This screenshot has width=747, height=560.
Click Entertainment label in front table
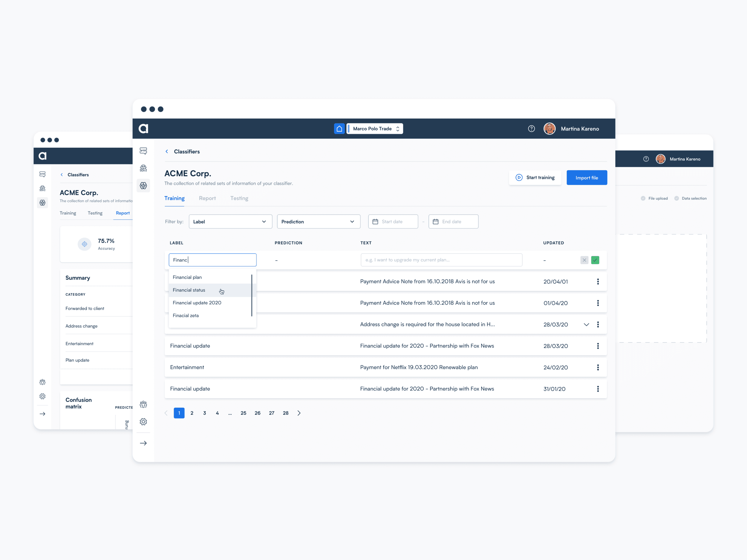[x=187, y=367]
